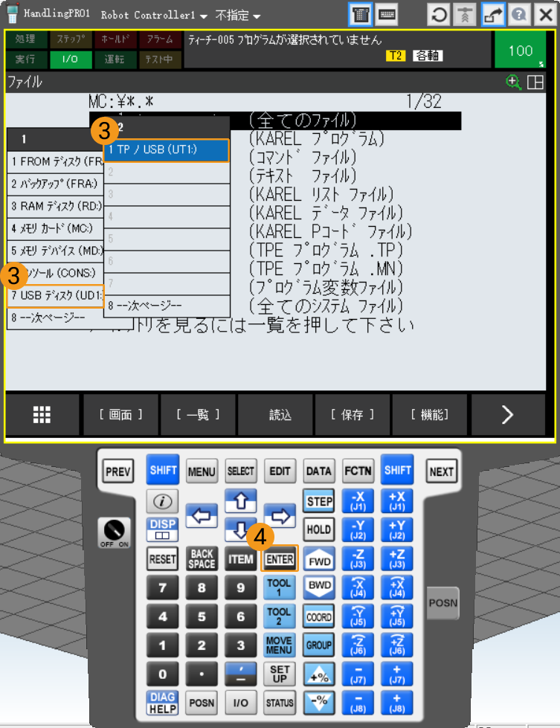Viewport: 560px width, 728px height.
Task: Click the PREV key on keypad
Action: (118, 471)
